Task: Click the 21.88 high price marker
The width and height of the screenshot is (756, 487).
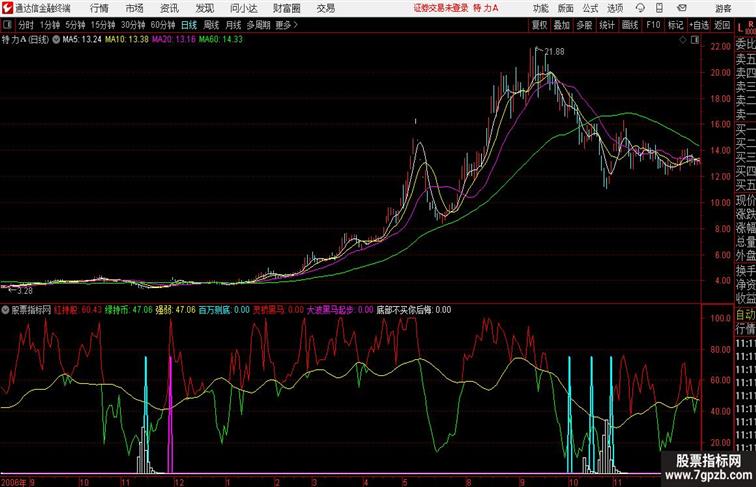Action: (x=554, y=52)
